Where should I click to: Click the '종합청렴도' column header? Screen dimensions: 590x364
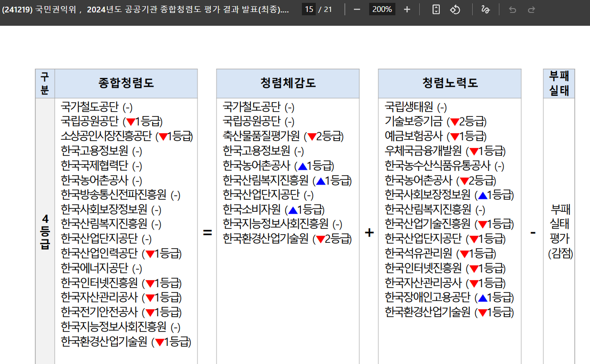click(126, 83)
